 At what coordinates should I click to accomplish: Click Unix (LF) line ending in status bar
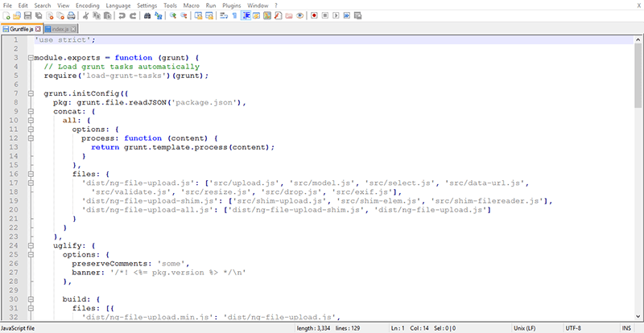[x=526, y=328]
